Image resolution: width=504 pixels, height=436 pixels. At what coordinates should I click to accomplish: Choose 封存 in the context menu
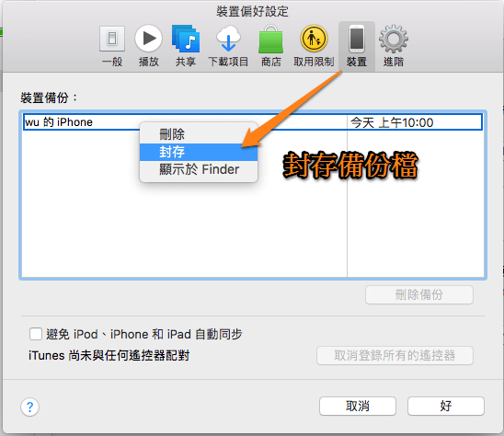pyautogui.click(x=199, y=152)
